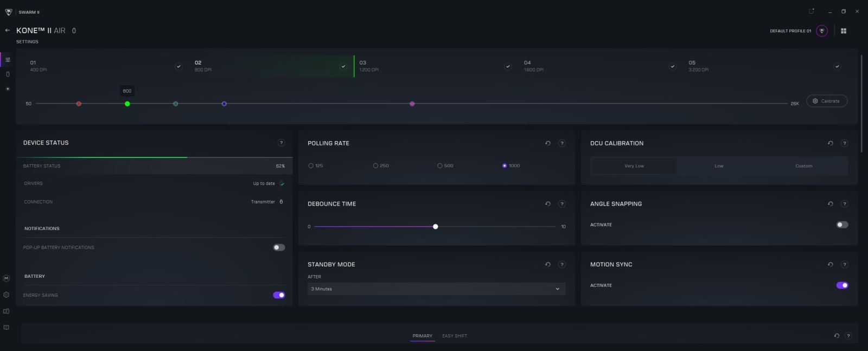This screenshot has width=868, height=351.
Task: Click the circular profile avatar icon
Action: (822, 31)
